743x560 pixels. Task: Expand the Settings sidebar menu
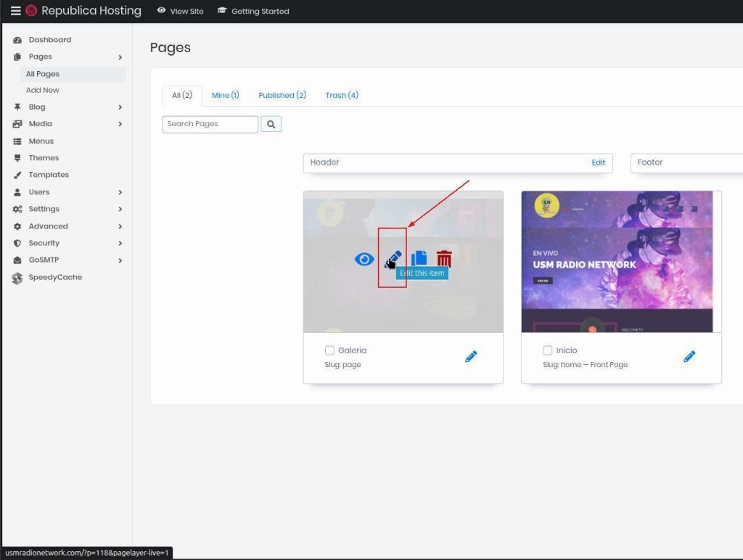(x=44, y=209)
